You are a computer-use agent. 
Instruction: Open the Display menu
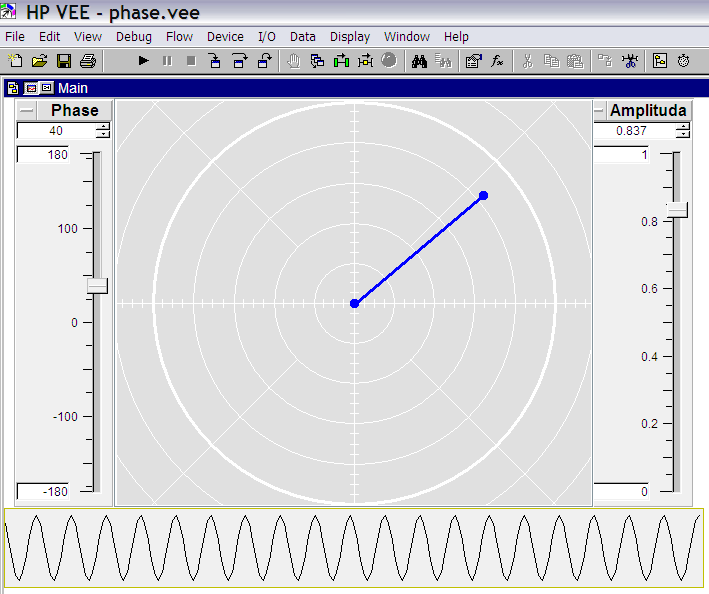click(x=350, y=37)
